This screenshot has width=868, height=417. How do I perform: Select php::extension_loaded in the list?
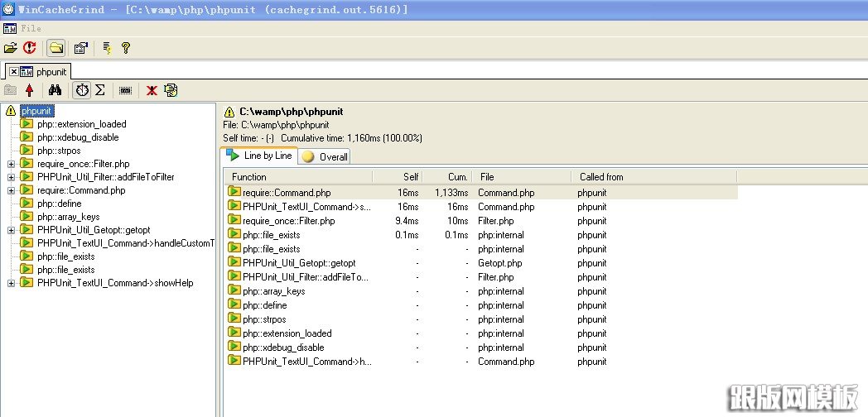click(x=287, y=333)
